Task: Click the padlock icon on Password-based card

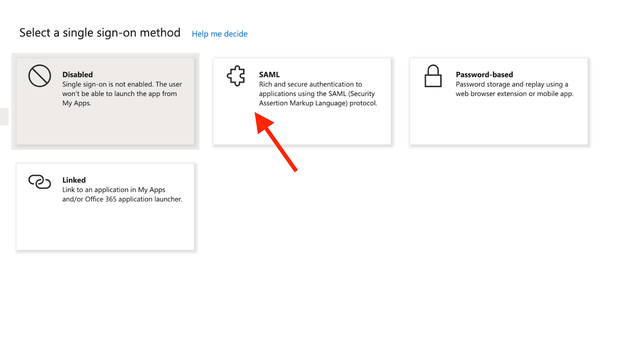Action: point(433,77)
